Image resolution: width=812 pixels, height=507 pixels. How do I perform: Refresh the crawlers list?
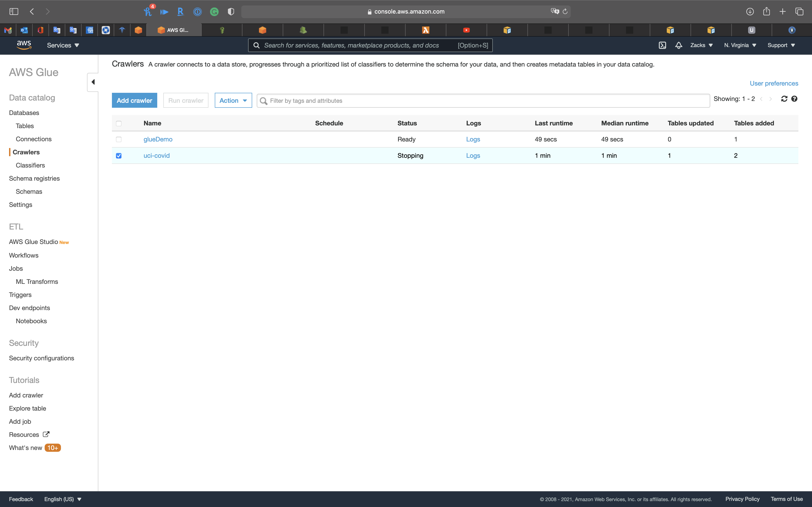coord(784,99)
